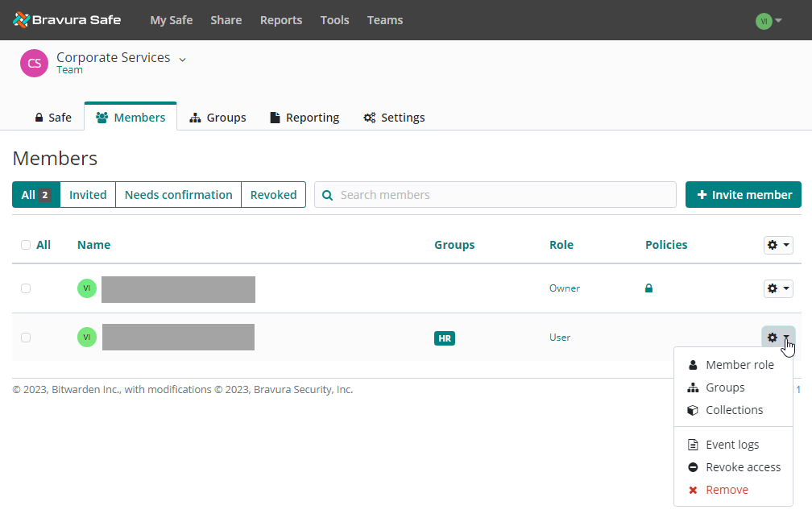The image size is (812, 522).
Task: Filter members by Needs confirmation
Action: click(x=178, y=195)
